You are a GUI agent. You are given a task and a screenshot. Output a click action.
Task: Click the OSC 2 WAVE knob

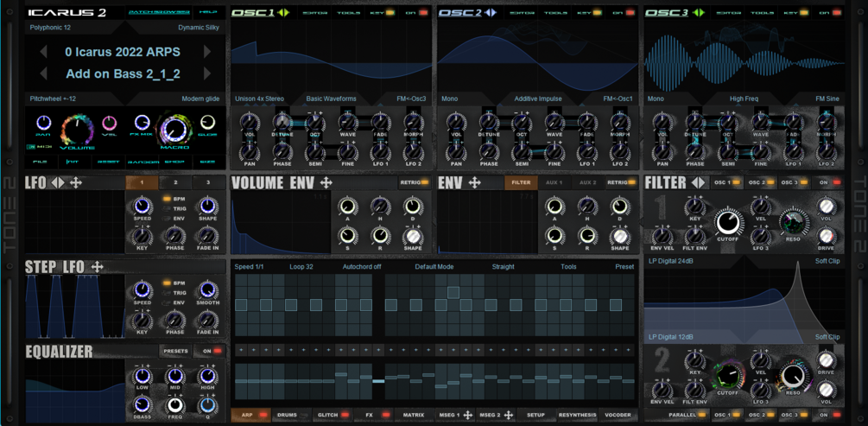point(554,121)
